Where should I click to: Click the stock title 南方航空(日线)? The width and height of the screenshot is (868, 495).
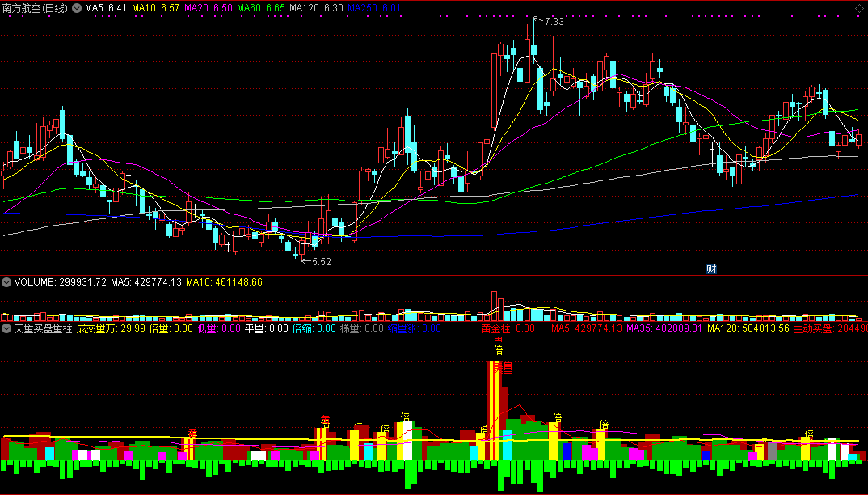[35, 8]
